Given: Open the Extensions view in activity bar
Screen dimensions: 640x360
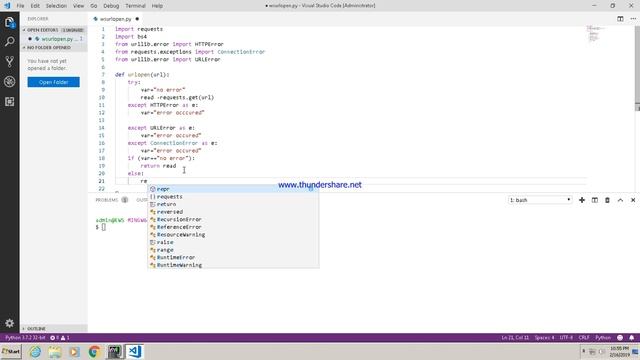Looking at the screenshot, I should [x=9, y=102].
